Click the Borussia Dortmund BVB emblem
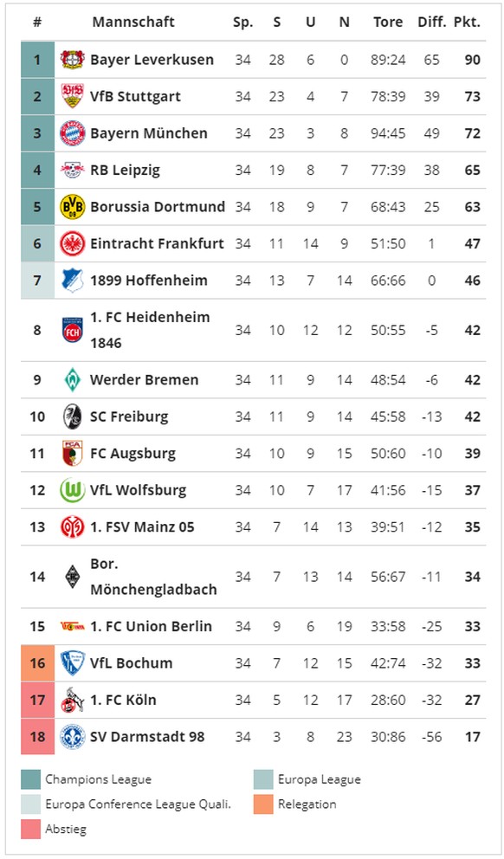 point(73,207)
